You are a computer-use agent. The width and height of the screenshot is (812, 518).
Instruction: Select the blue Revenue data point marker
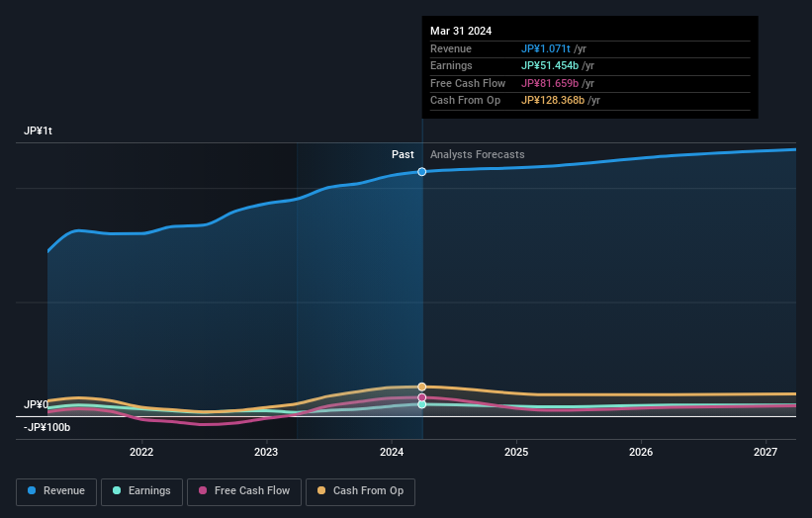422,172
